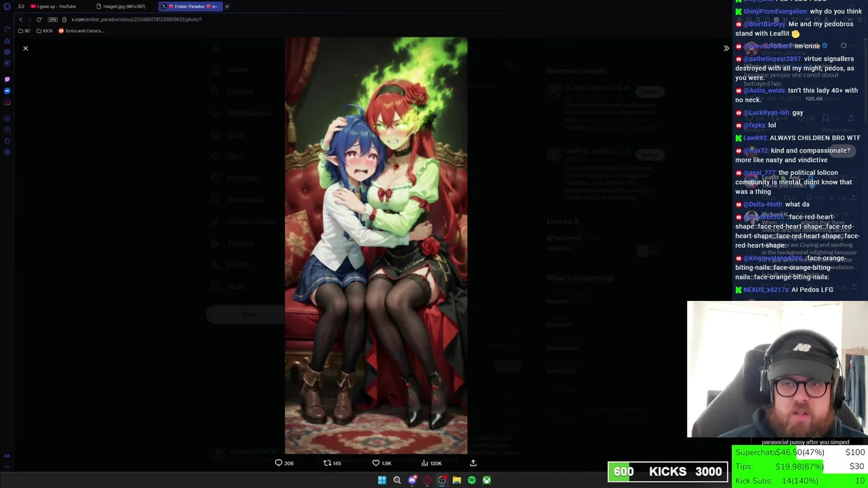Repost the post with 145 reposts
The image size is (868, 488).
point(332,463)
